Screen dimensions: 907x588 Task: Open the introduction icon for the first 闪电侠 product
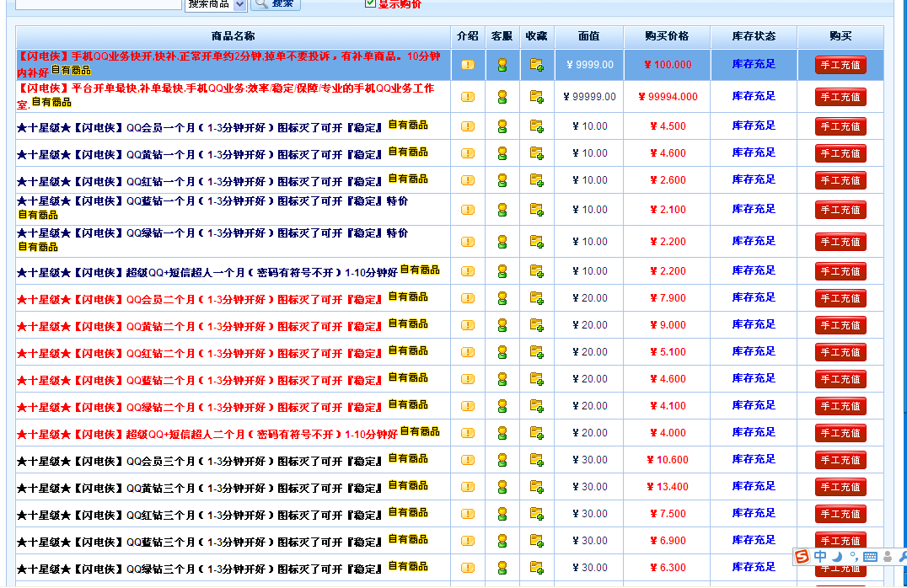coord(468,64)
